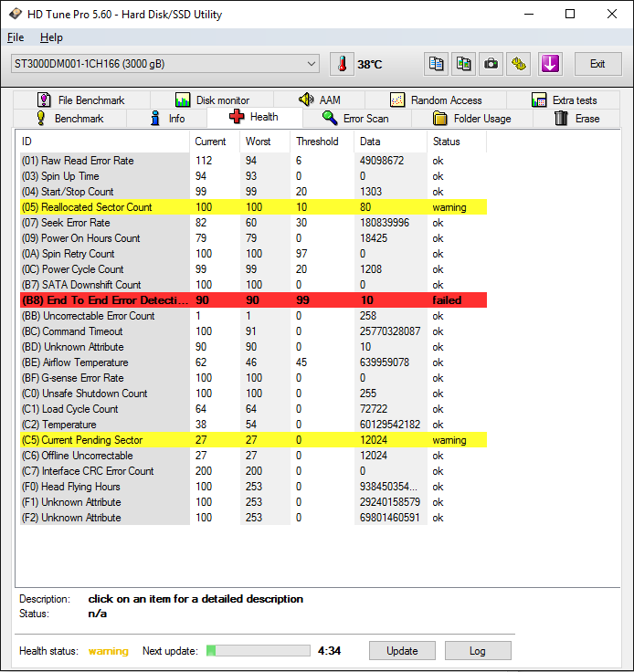
Task: Select the (09) Power On Hours Count row
Action: point(253,238)
